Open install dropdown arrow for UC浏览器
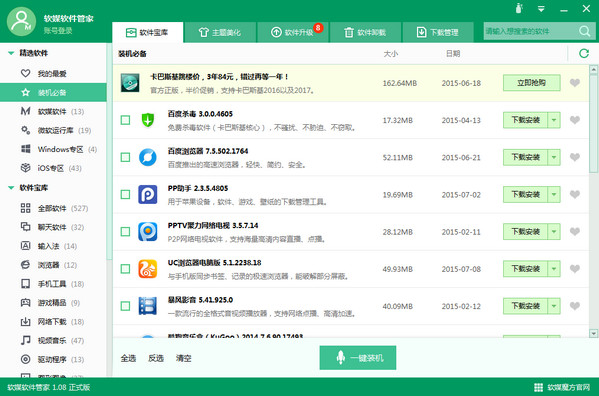The height and width of the screenshot is (396, 599). [x=554, y=269]
